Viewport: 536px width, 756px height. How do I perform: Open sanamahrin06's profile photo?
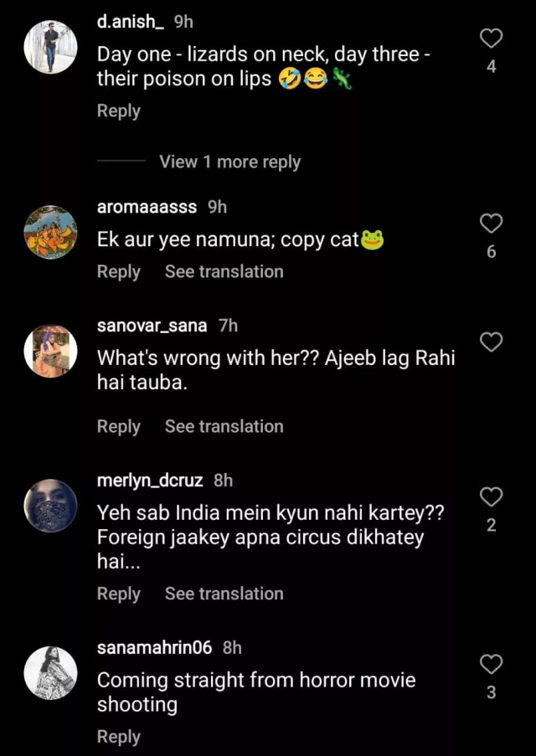pos(50,672)
